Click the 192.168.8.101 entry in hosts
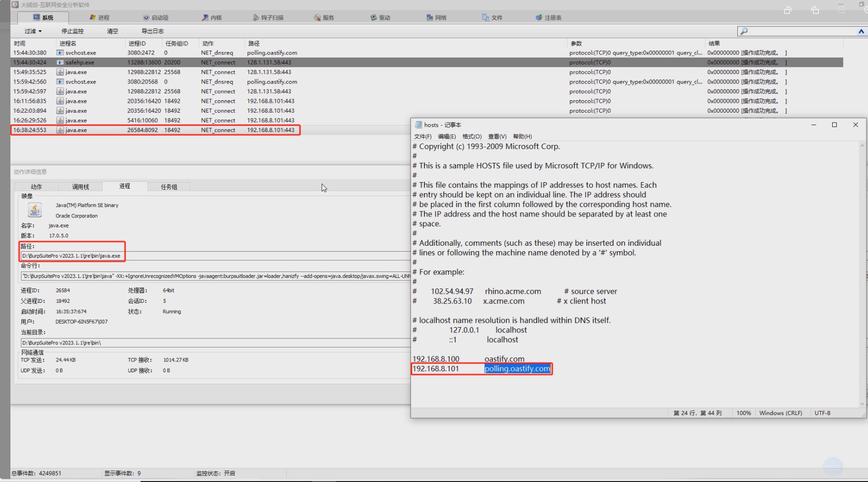The height and width of the screenshot is (482, 868). 436,369
